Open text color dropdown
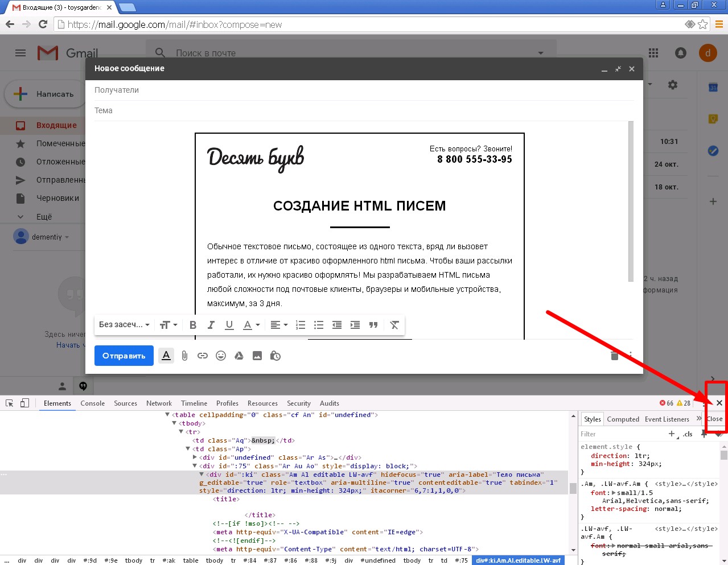The width and height of the screenshot is (728, 565). (251, 325)
